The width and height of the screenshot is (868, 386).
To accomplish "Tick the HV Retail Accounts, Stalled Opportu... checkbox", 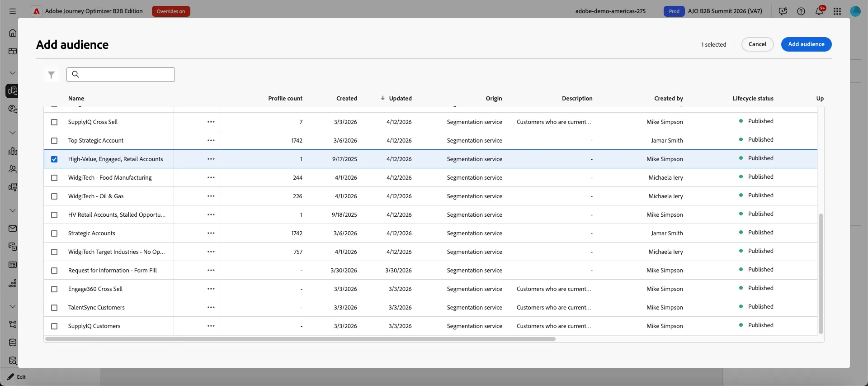I will pos(54,215).
